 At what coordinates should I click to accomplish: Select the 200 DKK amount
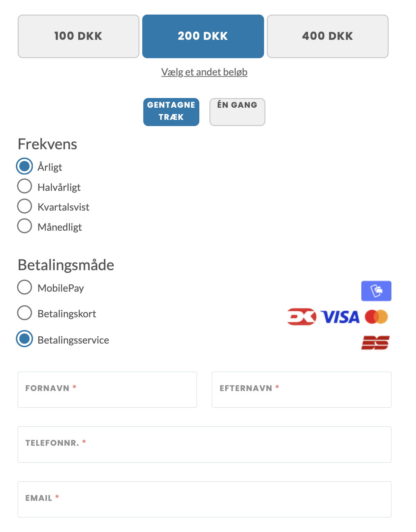point(203,36)
